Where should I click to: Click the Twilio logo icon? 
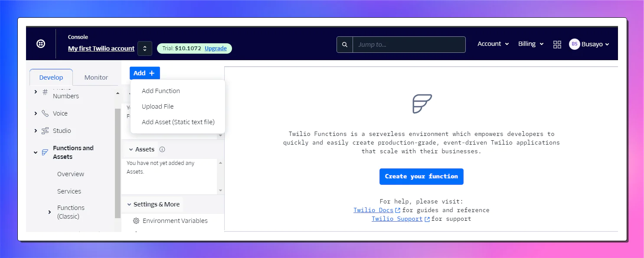[x=41, y=44]
